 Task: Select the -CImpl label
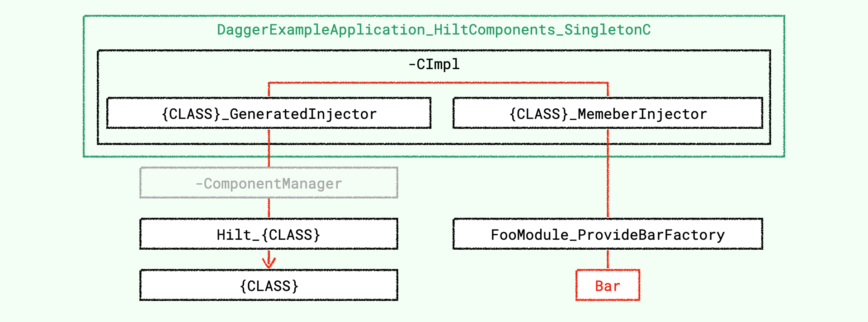click(x=434, y=64)
